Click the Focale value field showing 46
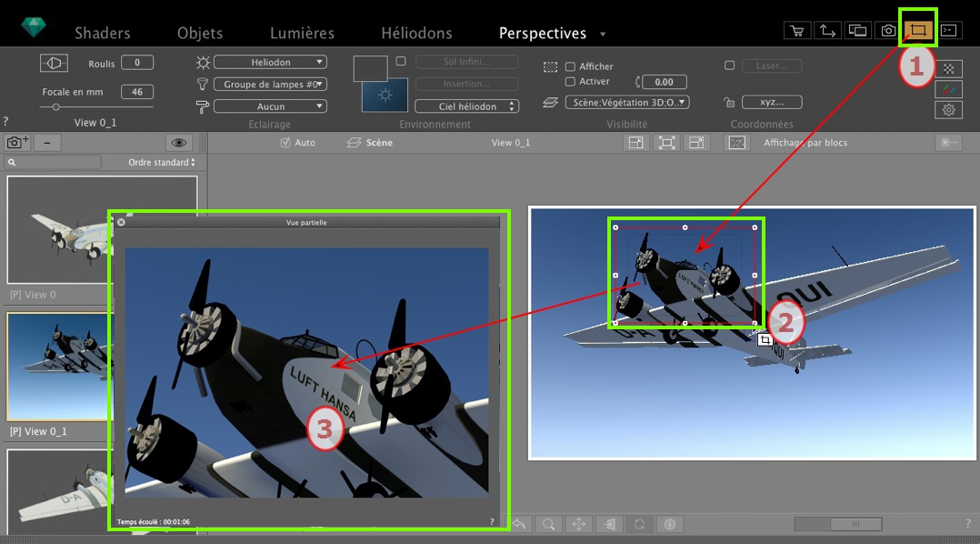This screenshot has width=980, height=544. pyautogui.click(x=137, y=92)
